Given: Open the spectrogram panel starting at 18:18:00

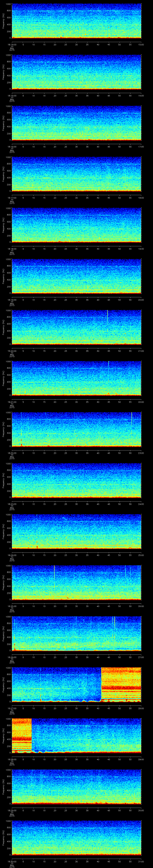Looking at the screenshot, I should 76,225.
